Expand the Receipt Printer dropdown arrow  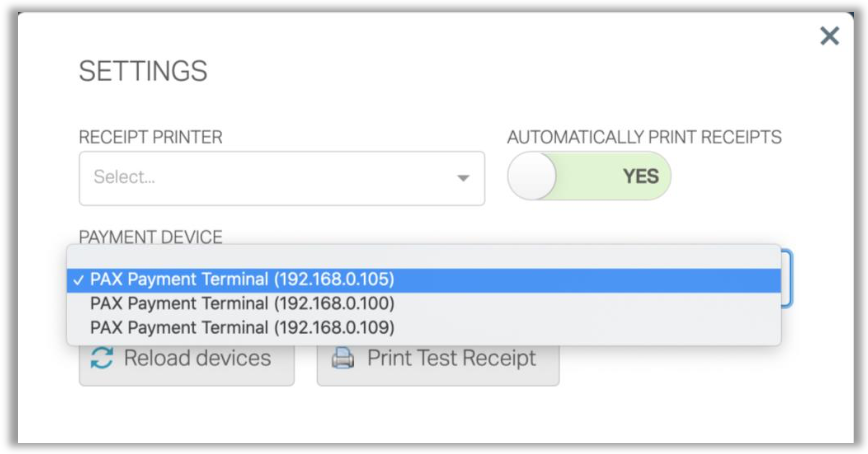(x=462, y=178)
